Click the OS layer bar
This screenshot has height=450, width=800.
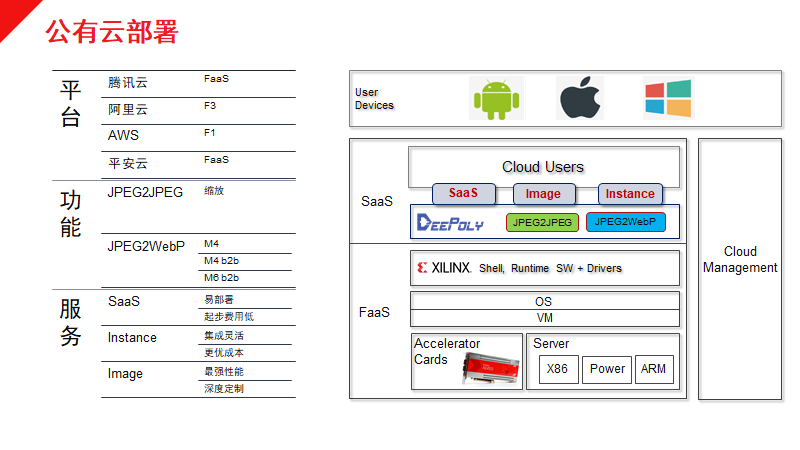pos(544,301)
